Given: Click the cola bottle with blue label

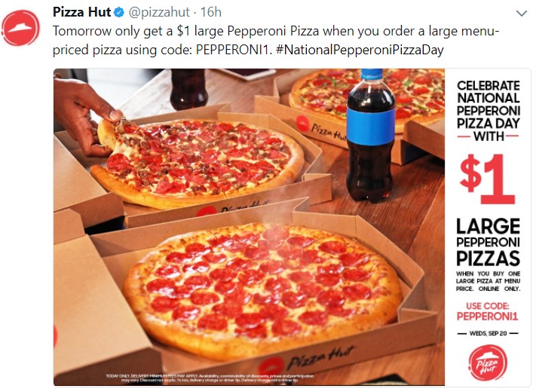Looking at the screenshot, I should [x=370, y=136].
